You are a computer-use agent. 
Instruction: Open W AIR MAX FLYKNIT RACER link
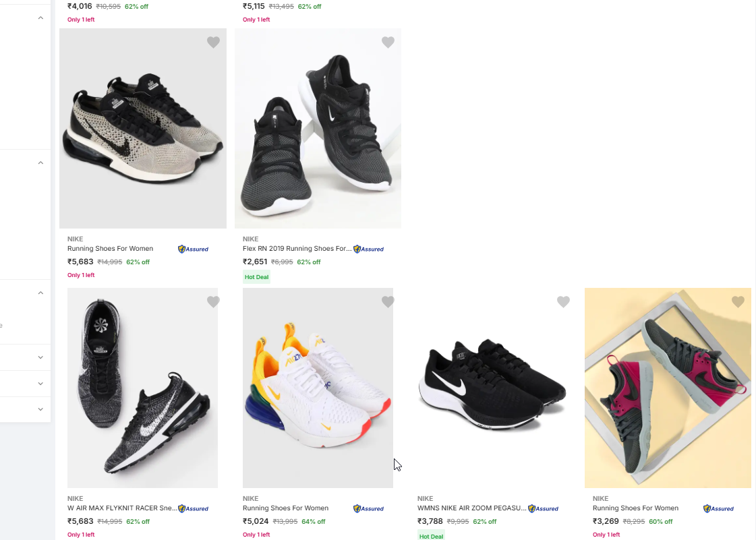tap(122, 508)
